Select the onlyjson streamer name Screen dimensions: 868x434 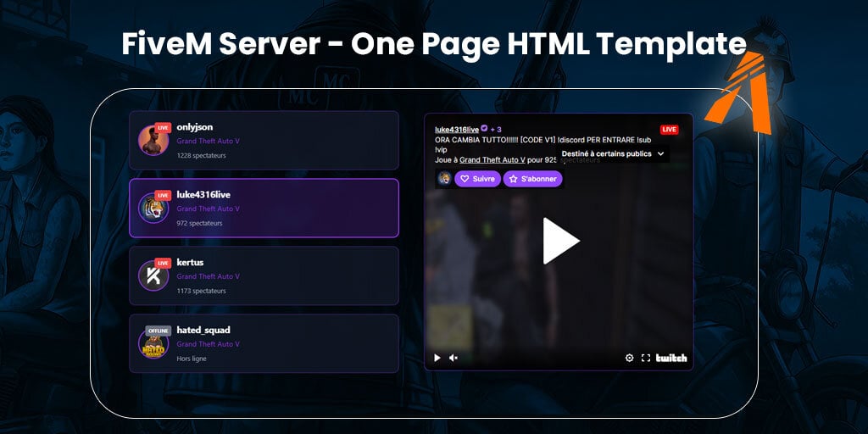pyautogui.click(x=194, y=127)
